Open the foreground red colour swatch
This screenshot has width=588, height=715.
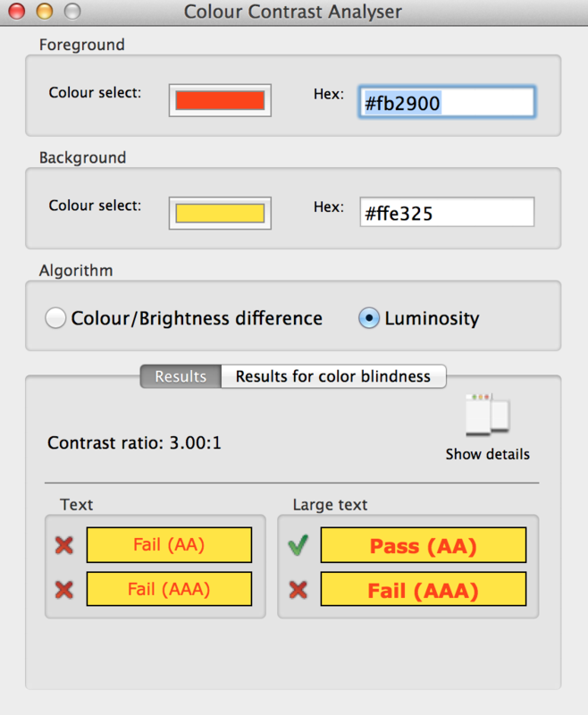click(220, 100)
